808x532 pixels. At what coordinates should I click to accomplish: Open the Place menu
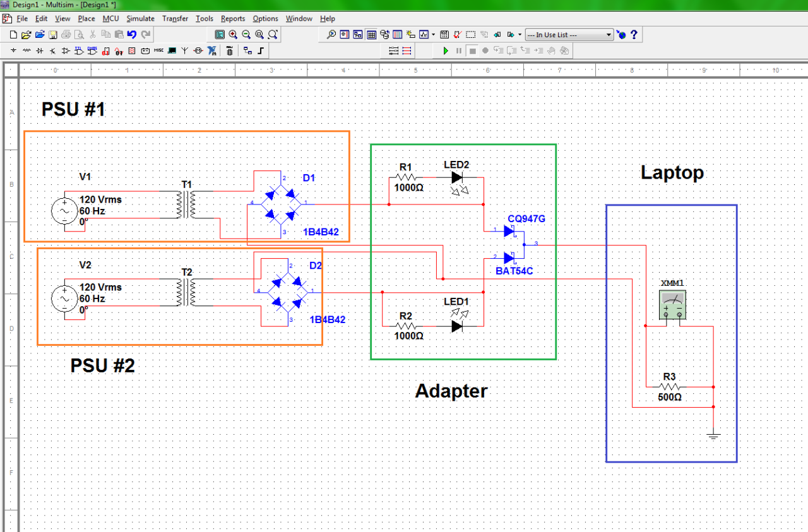(x=86, y=18)
